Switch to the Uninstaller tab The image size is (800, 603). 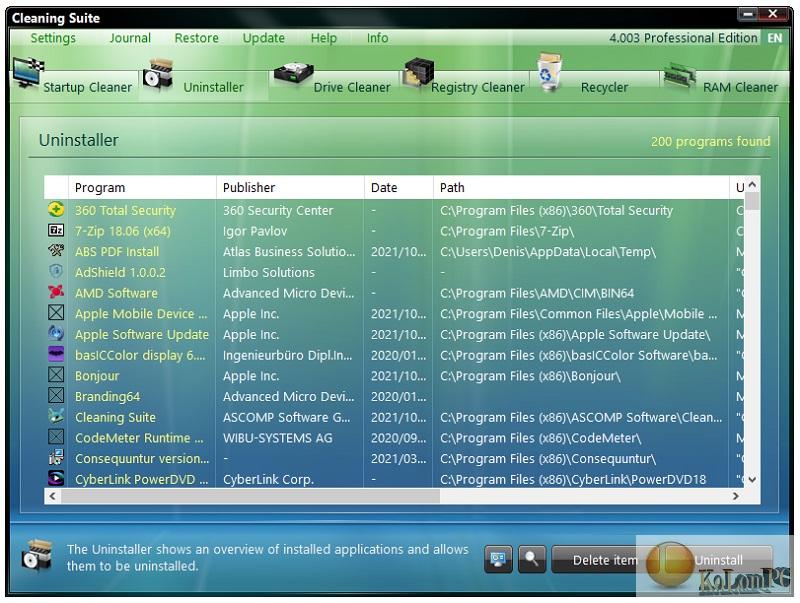pyautogui.click(x=204, y=87)
